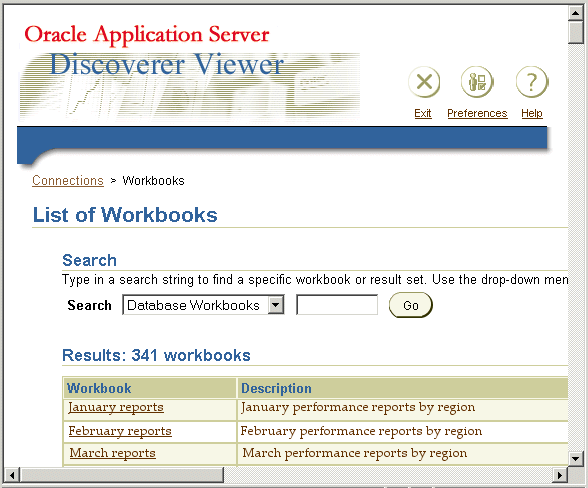Click the vertical scrollbar thumb

(x=576, y=33)
